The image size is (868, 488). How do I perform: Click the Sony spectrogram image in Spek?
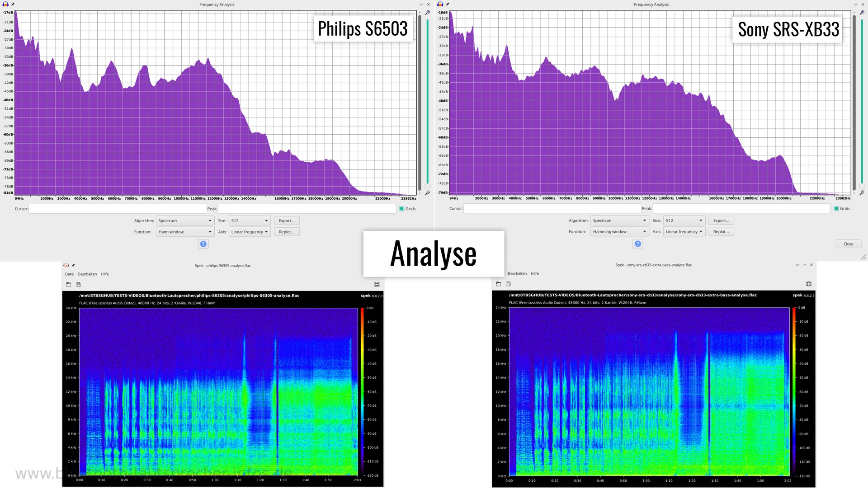649,392
